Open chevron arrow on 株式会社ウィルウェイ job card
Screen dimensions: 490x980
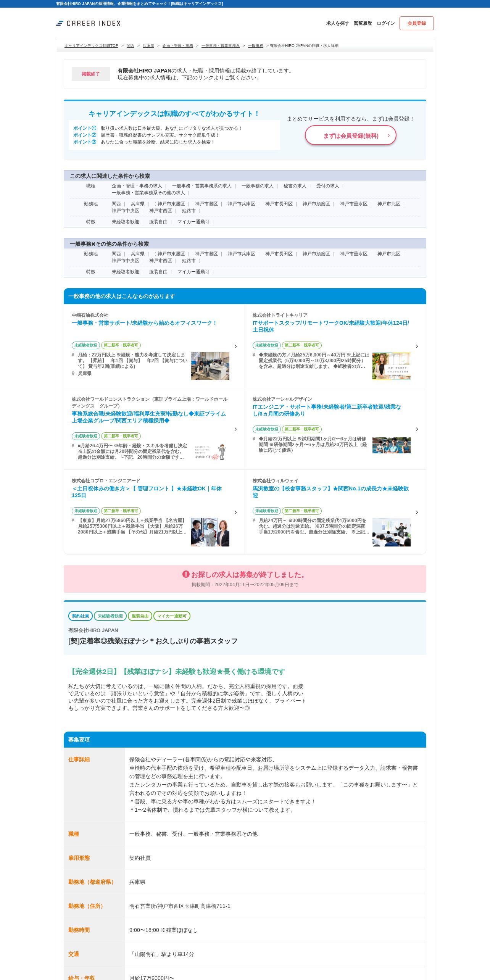tap(417, 512)
